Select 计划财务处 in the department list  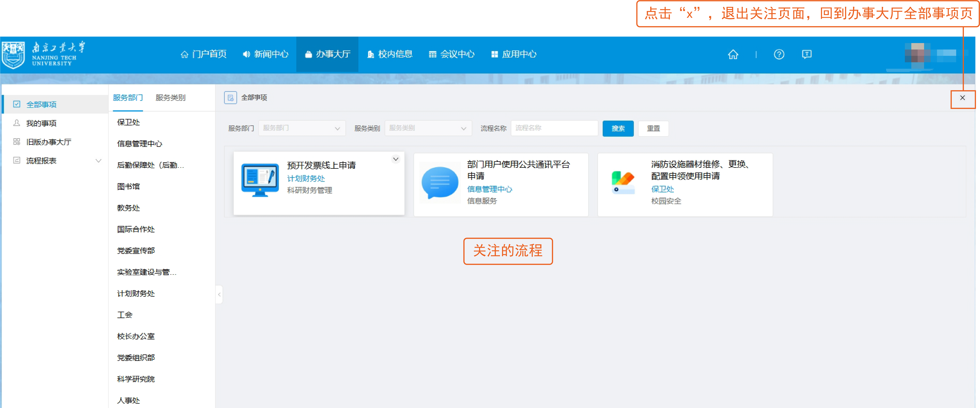tap(136, 293)
